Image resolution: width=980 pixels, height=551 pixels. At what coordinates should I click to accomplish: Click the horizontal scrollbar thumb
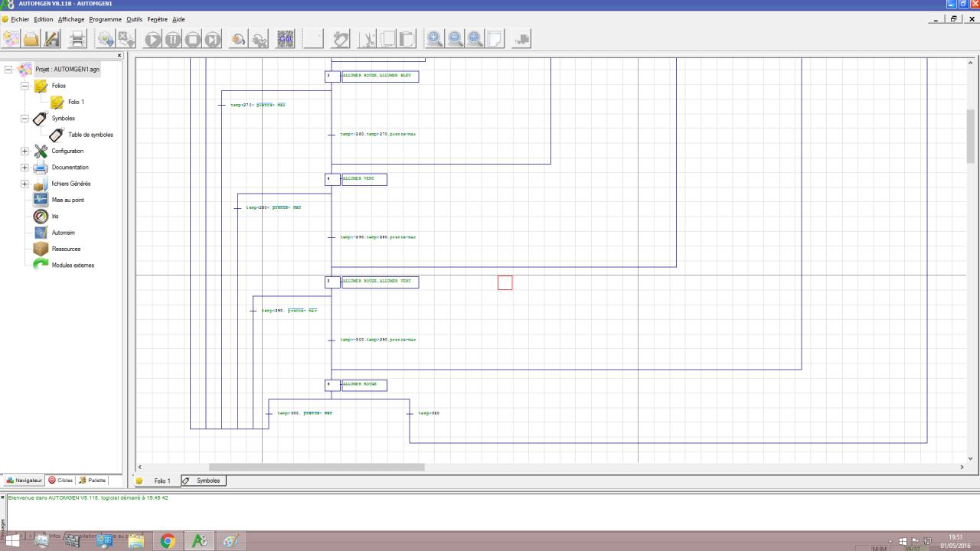pos(316,467)
